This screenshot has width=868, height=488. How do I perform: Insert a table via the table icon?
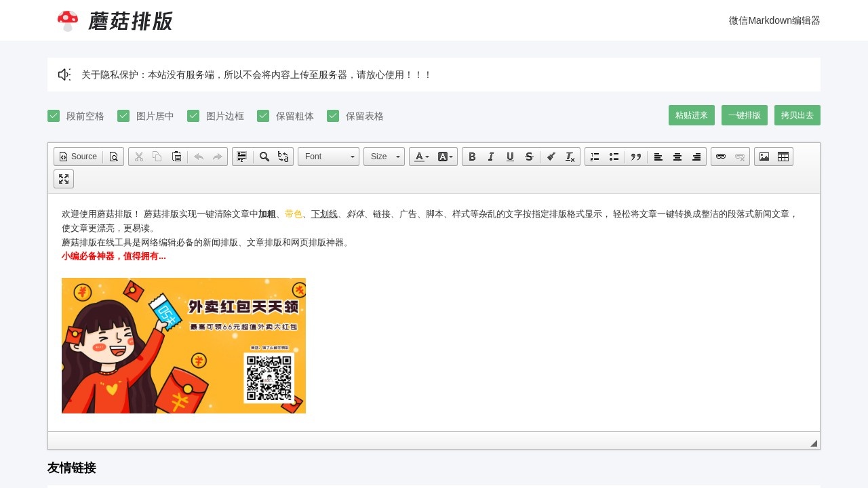pos(783,157)
